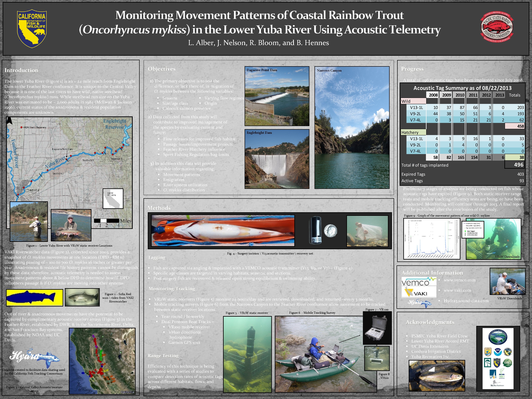This screenshot has width=532, height=399.
Task: Open the Hydra3.sound-data.com link
Action: [x=466, y=301]
